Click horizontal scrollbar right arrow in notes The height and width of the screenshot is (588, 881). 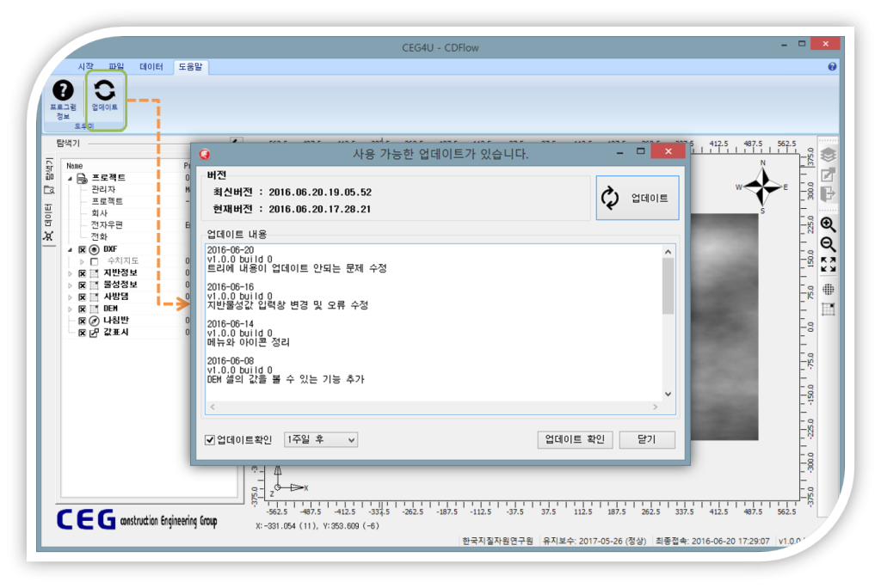click(655, 407)
